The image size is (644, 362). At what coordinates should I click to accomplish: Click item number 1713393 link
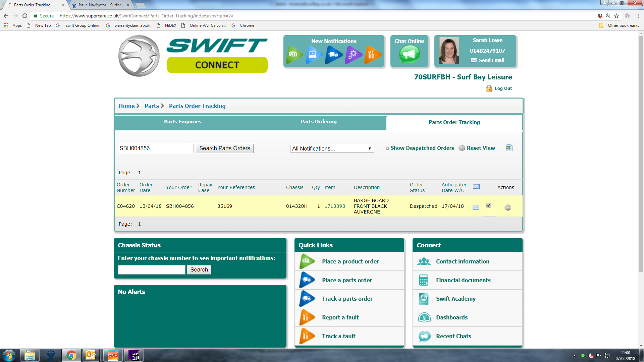click(x=334, y=206)
